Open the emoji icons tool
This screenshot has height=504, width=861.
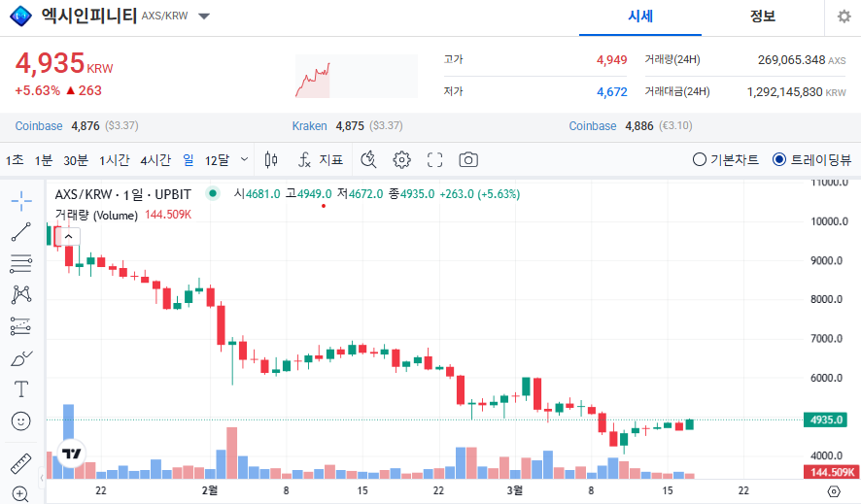click(20, 421)
